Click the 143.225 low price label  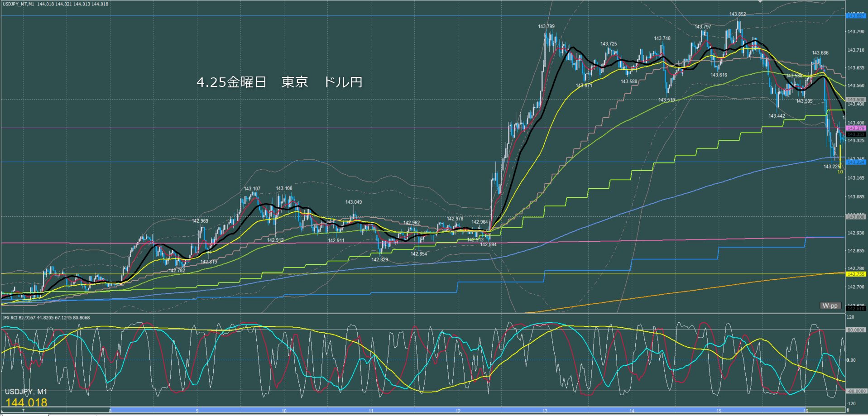(x=832, y=167)
